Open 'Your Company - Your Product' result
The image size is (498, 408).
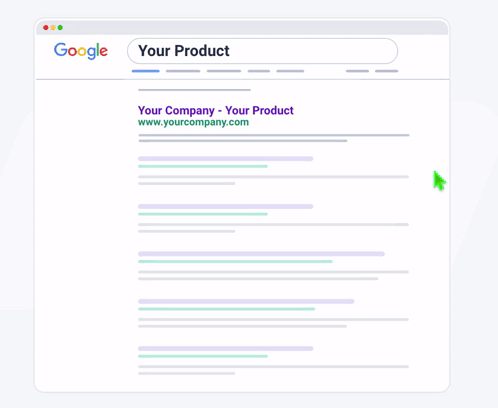tap(216, 110)
